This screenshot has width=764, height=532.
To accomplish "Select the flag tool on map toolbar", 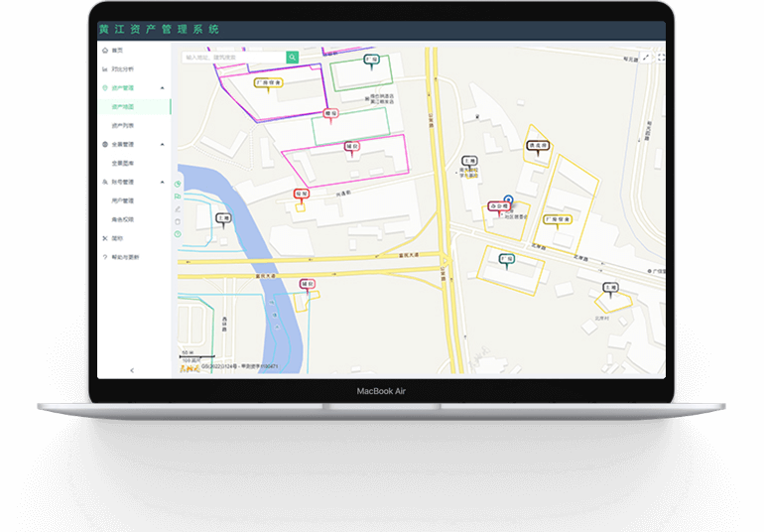I will point(178,197).
